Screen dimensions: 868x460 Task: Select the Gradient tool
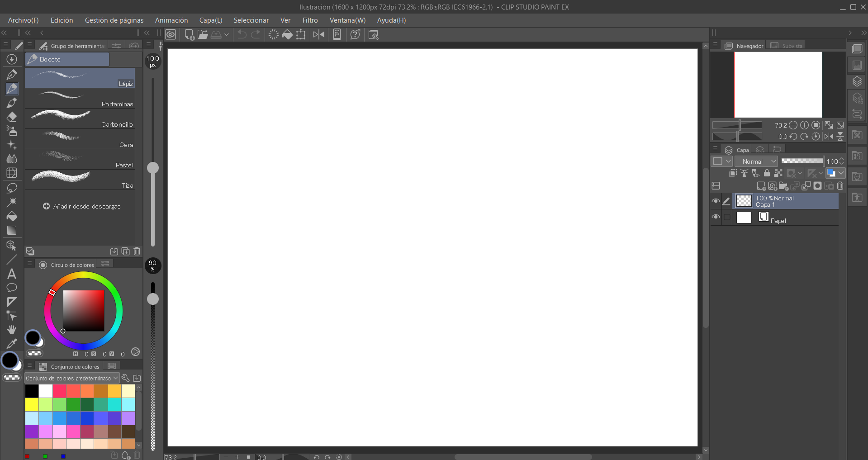[x=12, y=230]
